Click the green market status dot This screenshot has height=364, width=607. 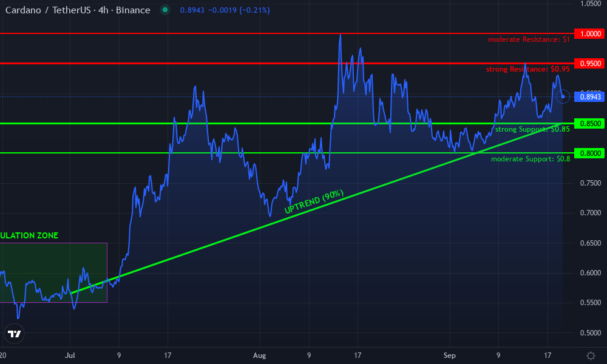(x=164, y=10)
